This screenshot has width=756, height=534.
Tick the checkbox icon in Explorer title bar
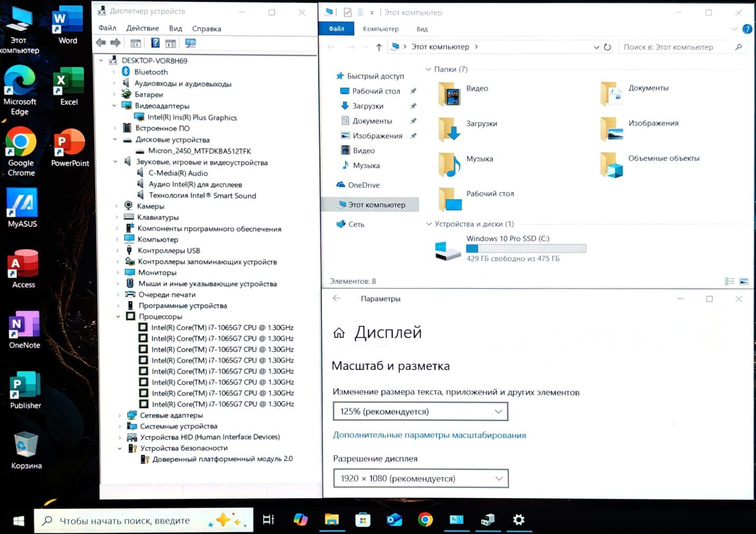347,12
